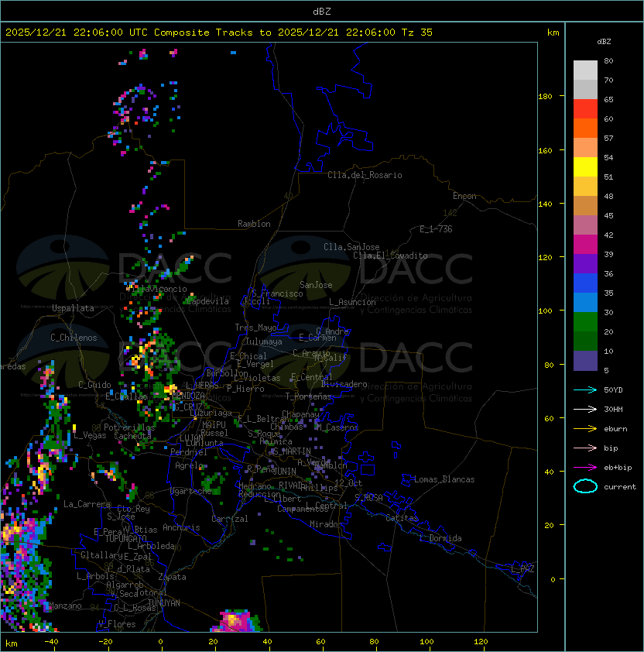Click the dBZ title at top
The image size is (644, 652).
(322, 11)
